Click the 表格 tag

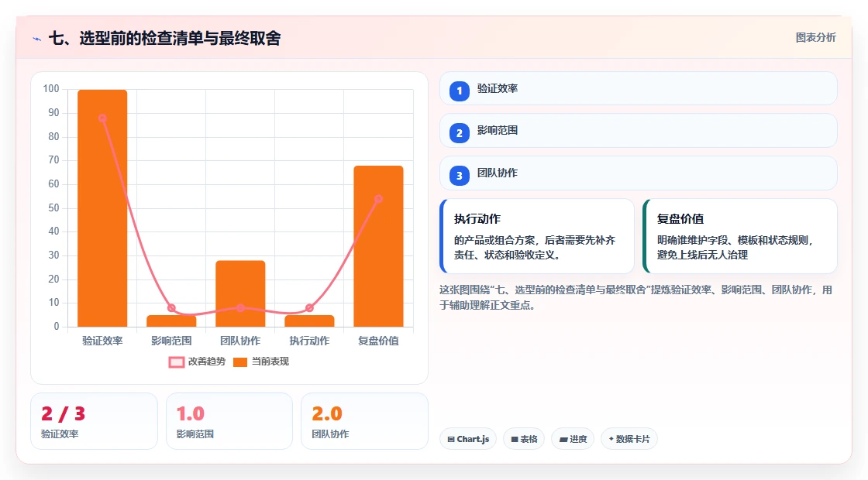(524, 439)
